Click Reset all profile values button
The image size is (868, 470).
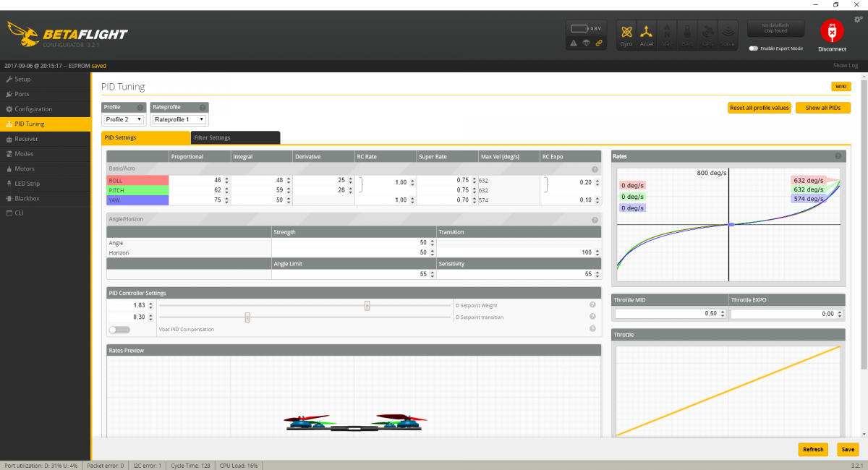[x=759, y=108]
